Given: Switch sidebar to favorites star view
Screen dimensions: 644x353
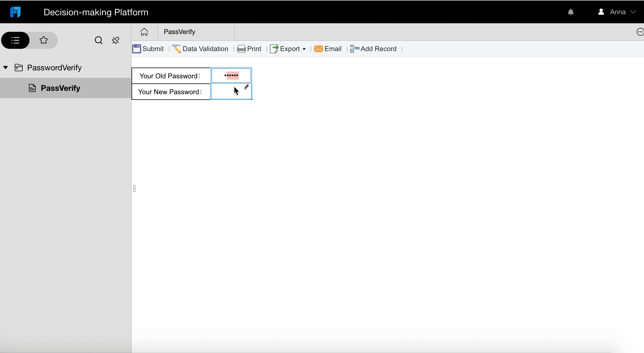Looking at the screenshot, I should point(43,40).
